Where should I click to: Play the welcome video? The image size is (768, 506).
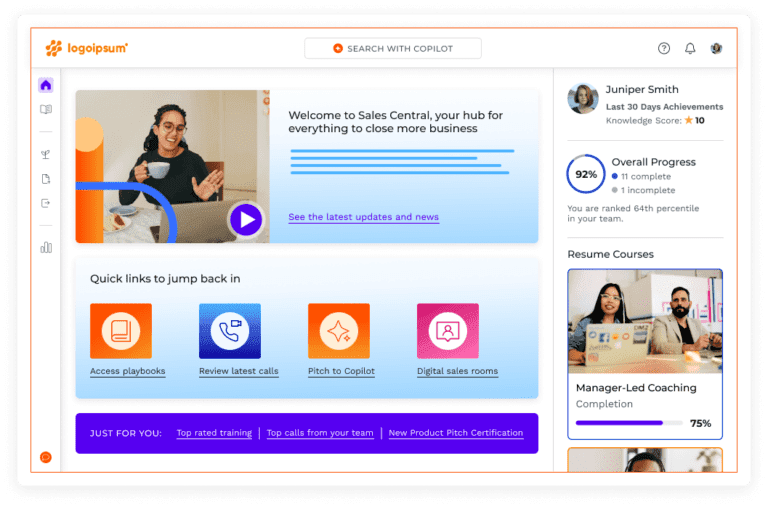pos(245,219)
